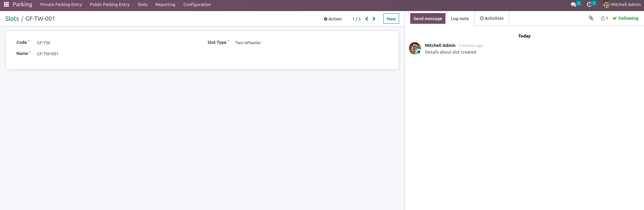Open the Private Parking Entry menu
The width and height of the screenshot is (644, 210).
pos(61,4)
